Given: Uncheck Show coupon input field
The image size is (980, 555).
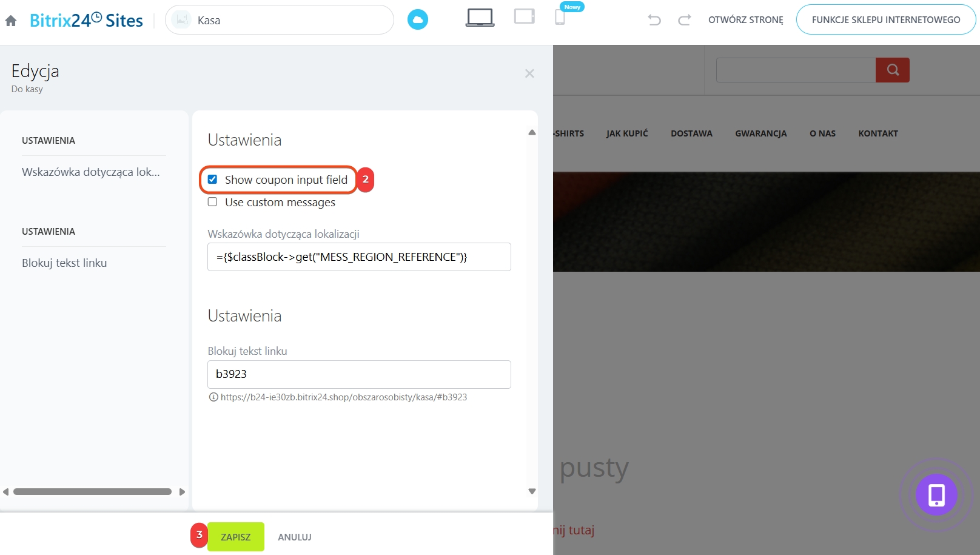Looking at the screenshot, I should point(213,180).
